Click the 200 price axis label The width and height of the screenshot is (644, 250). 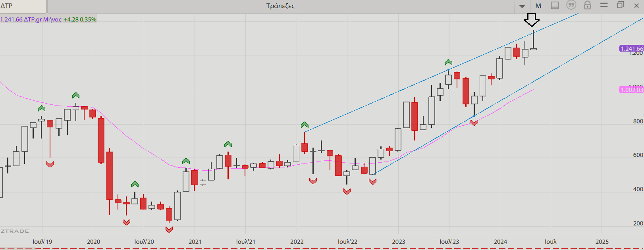[x=638, y=223]
